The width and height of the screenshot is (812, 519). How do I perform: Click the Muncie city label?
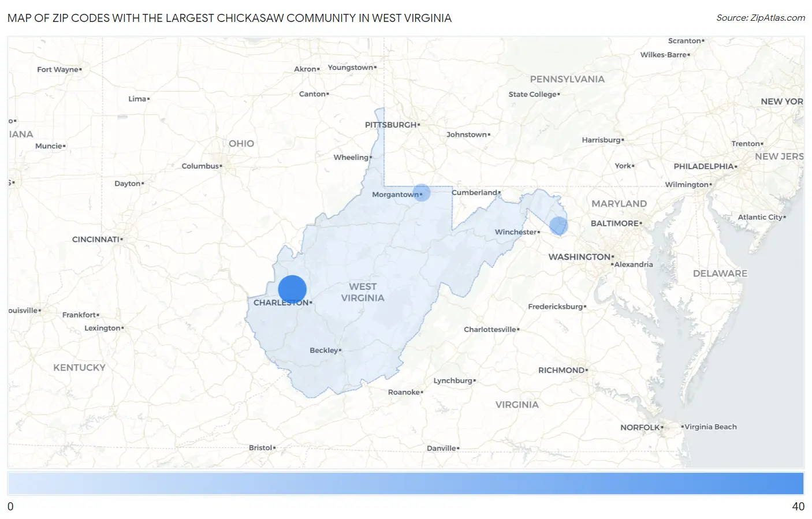(x=49, y=146)
